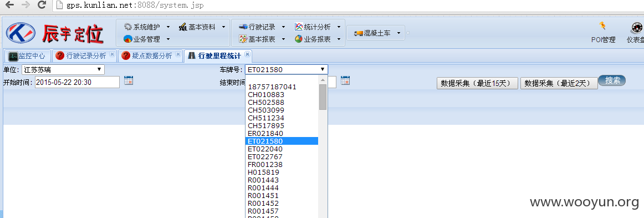Viewport: 644px width, 218px height.
Task: Close the 行驶里程统计 tab
Action: (247, 54)
